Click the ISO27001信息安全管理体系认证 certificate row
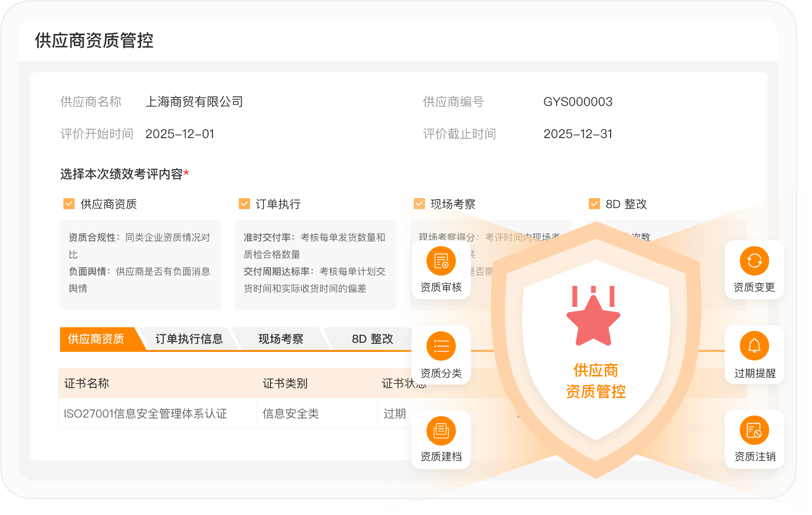The width and height of the screenshot is (812, 515). 145,414
